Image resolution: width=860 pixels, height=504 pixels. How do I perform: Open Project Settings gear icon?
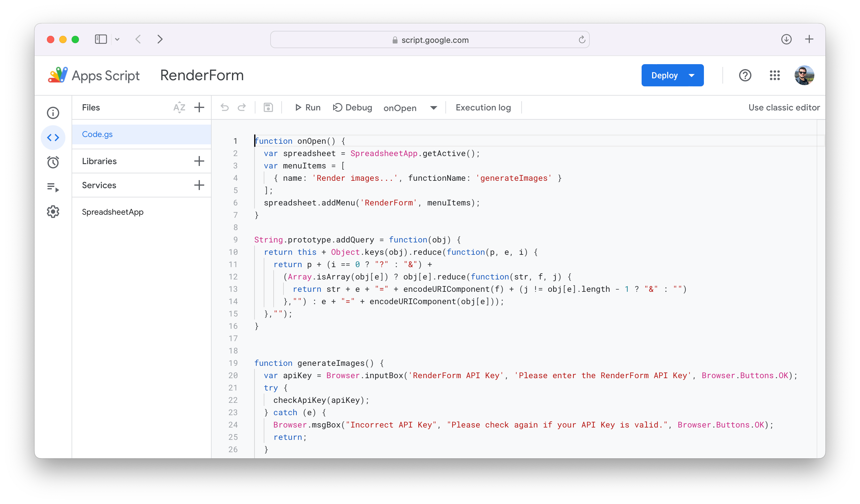pos(53,212)
